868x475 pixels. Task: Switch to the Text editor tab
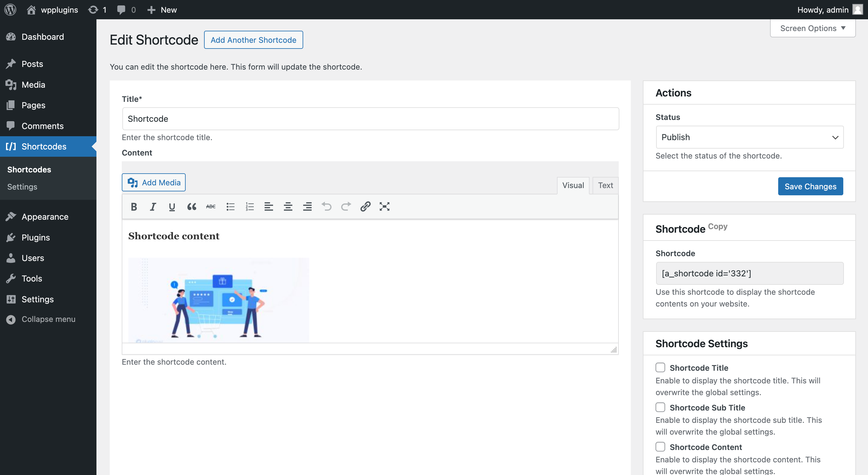605,185
